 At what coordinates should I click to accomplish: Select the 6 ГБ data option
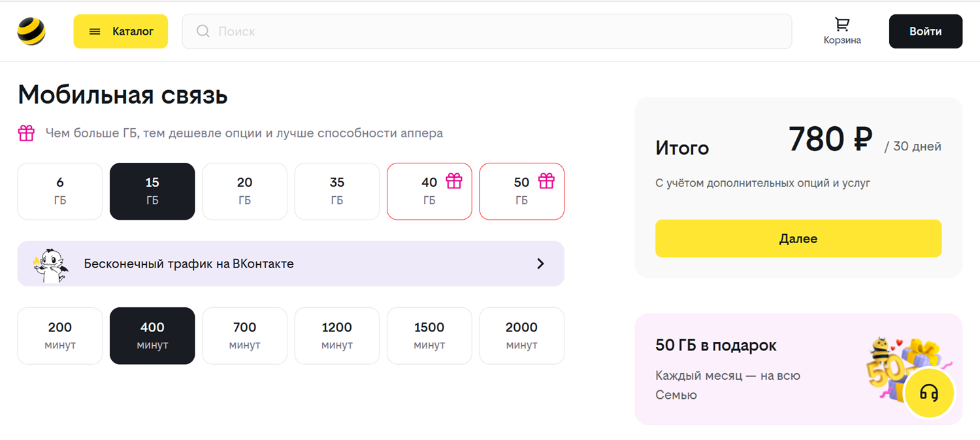(x=60, y=191)
